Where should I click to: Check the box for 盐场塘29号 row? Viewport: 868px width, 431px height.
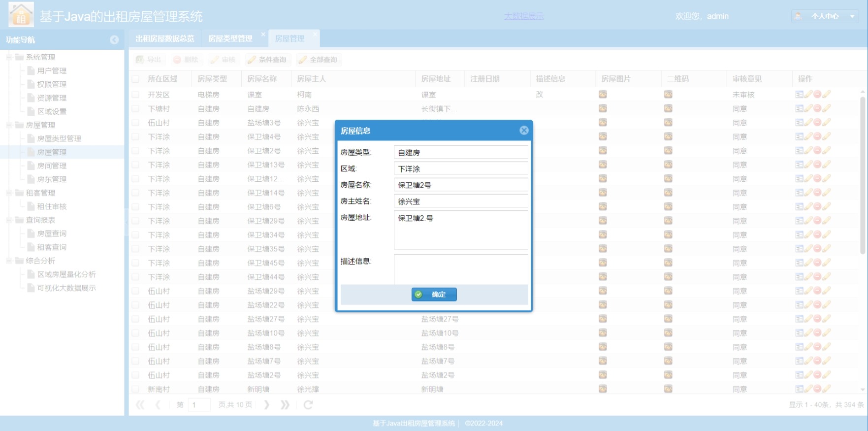[135, 291]
